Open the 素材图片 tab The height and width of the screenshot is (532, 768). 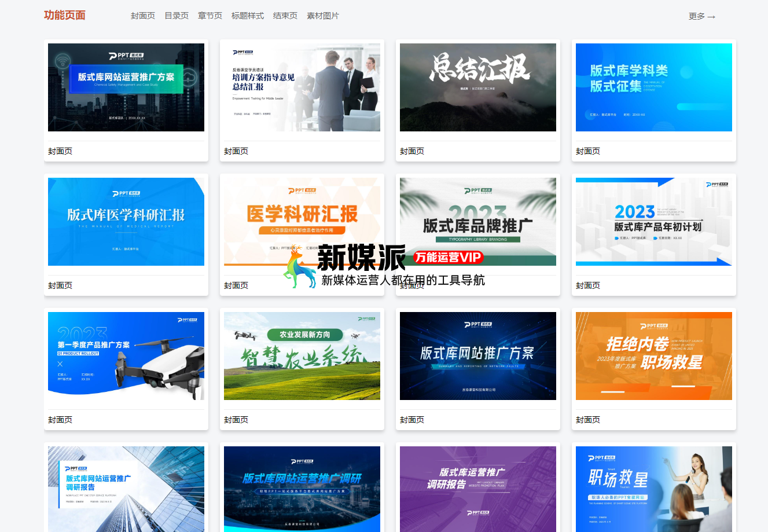click(x=323, y=16)
